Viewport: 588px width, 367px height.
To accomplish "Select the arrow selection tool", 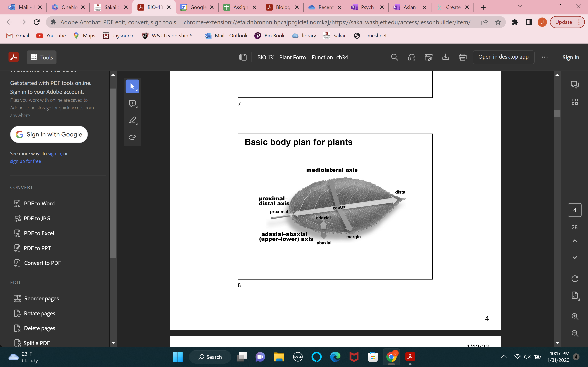I will coord(132,86).
